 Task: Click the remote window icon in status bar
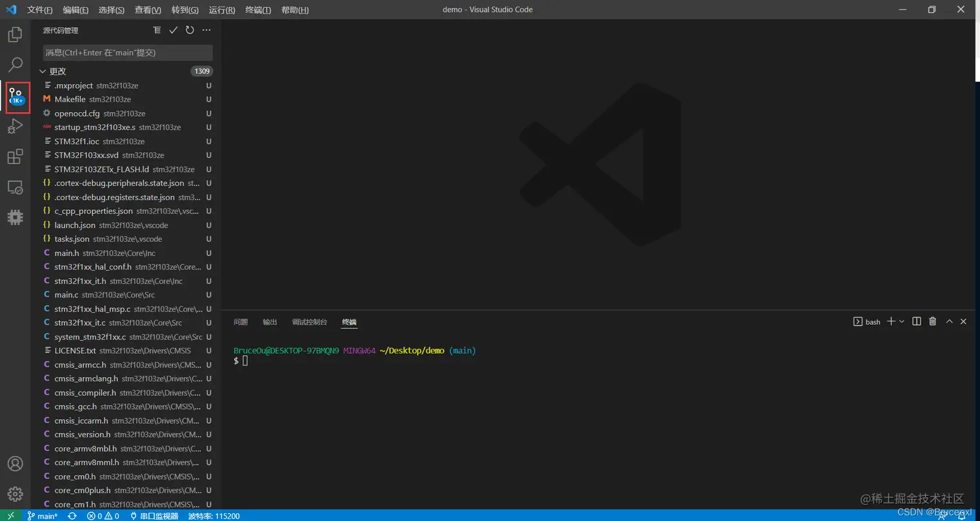(11, 516)
